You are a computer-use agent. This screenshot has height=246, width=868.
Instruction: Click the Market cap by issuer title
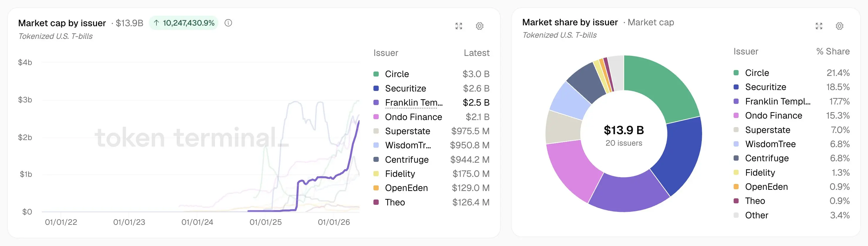coord(62,23)
